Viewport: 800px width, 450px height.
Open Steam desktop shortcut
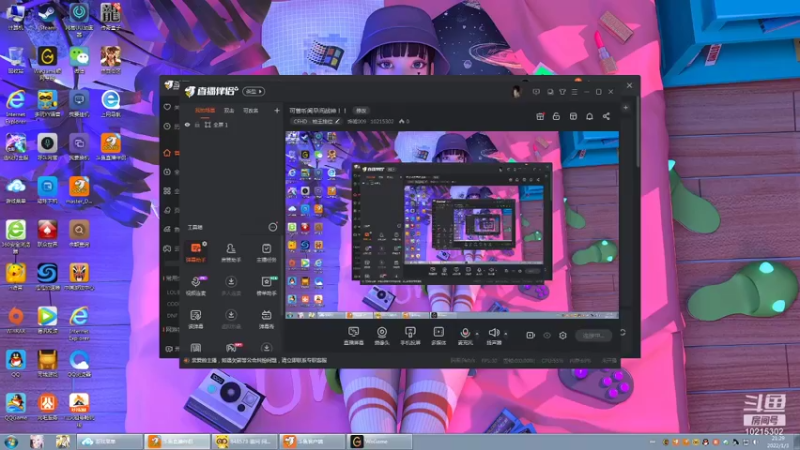point(47,16)
